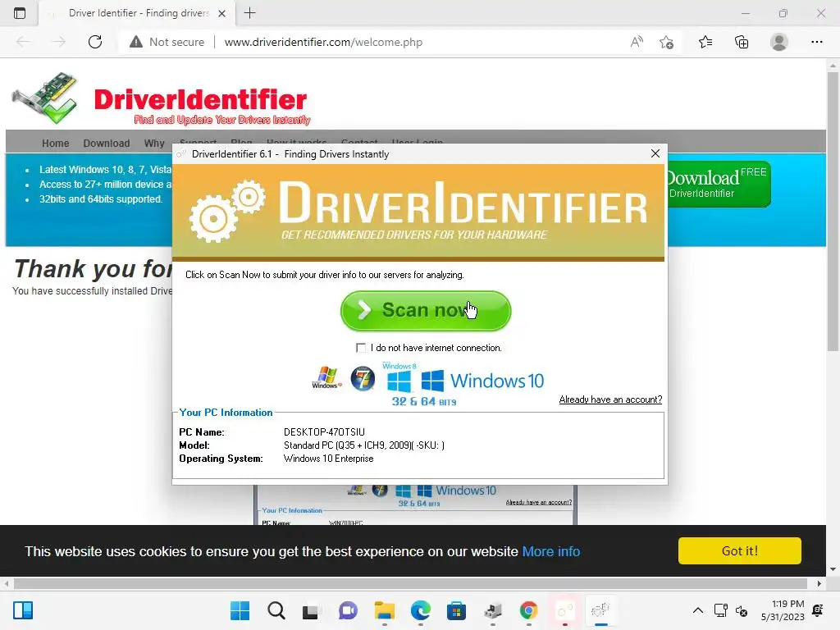Screen dimensions: 840x630
Task: Click the 'Windows 10 Enterprise' text
Action: tap(328, 459)
